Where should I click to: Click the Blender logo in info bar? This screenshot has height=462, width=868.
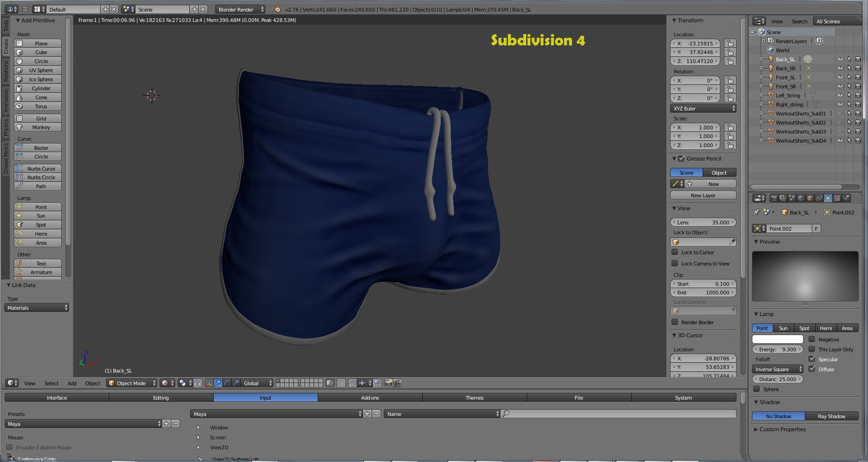click(277, 9)
